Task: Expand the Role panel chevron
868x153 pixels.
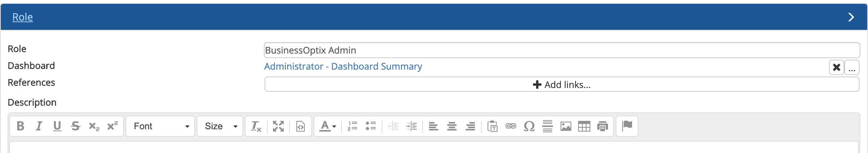Action: click(x=851, y=17)
